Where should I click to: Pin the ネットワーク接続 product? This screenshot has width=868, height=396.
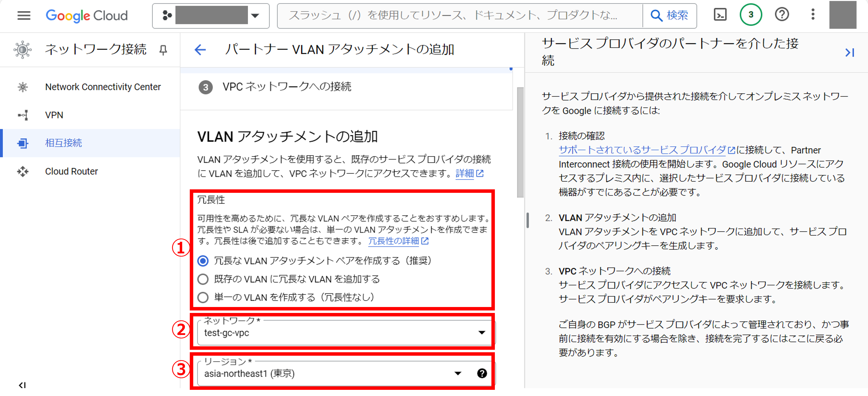(163, 50)
